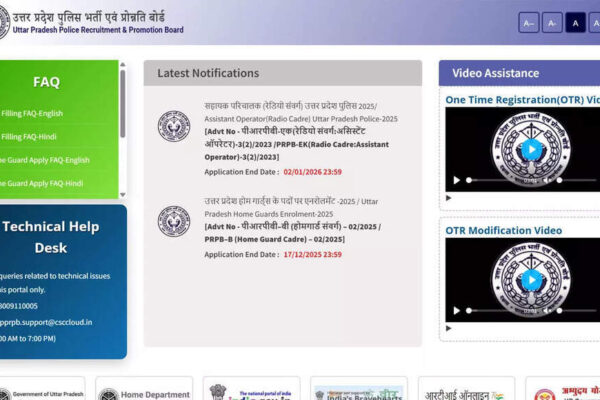Open the 'Filling FAQ-English' link

click(32, 113)
